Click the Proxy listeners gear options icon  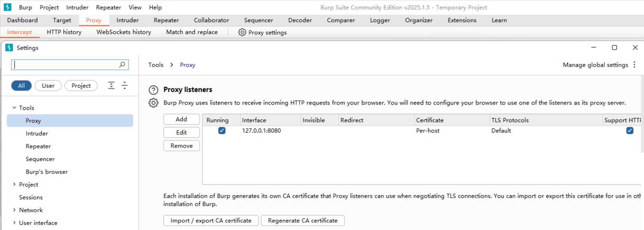[153, 103]
